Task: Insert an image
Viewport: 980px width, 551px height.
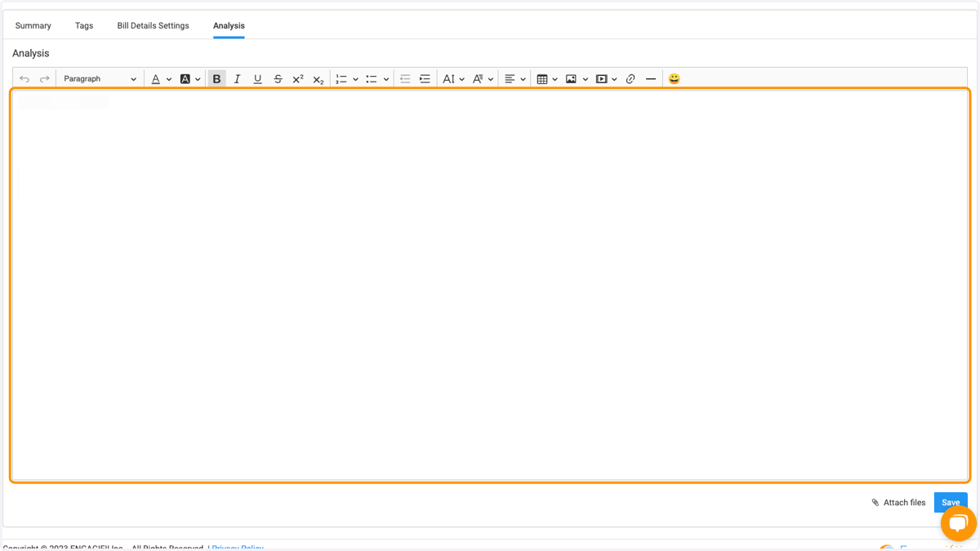Action: pos(571,79)
